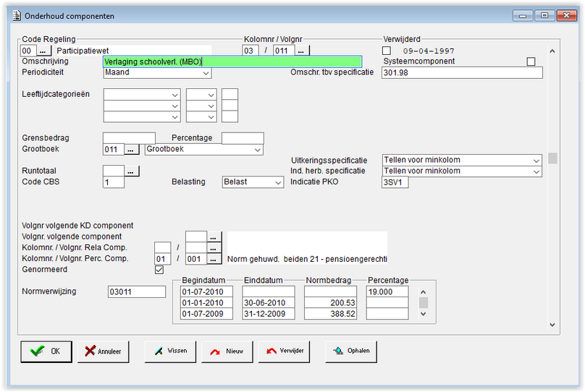
Task: Click the main panel scroll-up arrow
Action: 552,51
